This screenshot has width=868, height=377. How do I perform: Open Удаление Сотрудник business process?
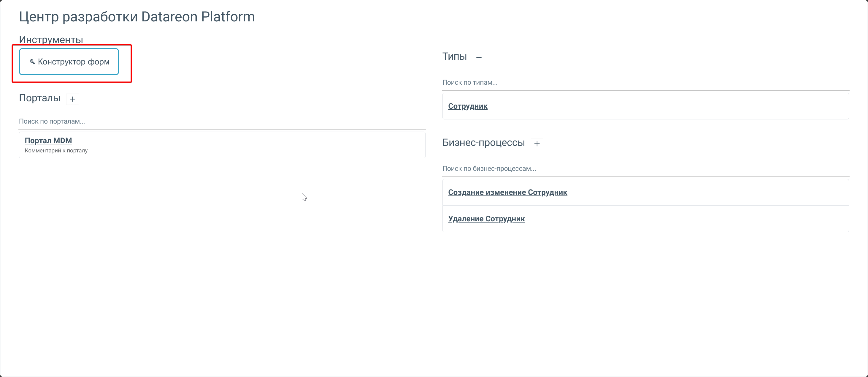tap(486, 219)
